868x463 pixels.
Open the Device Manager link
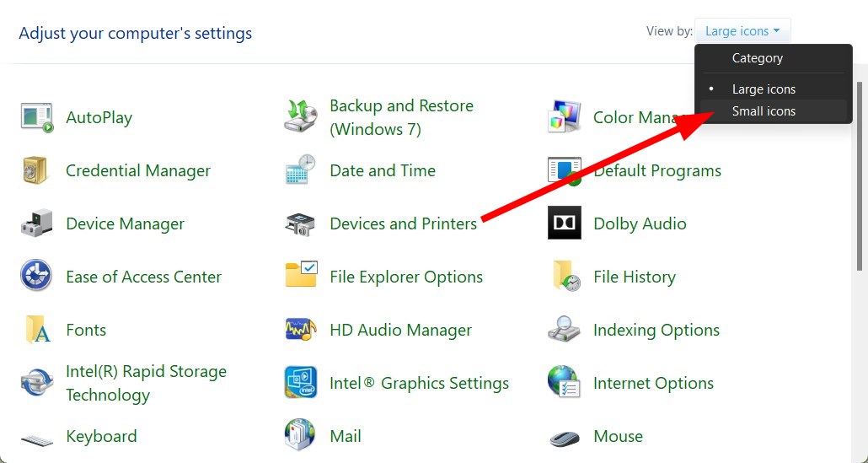point(125,223)
